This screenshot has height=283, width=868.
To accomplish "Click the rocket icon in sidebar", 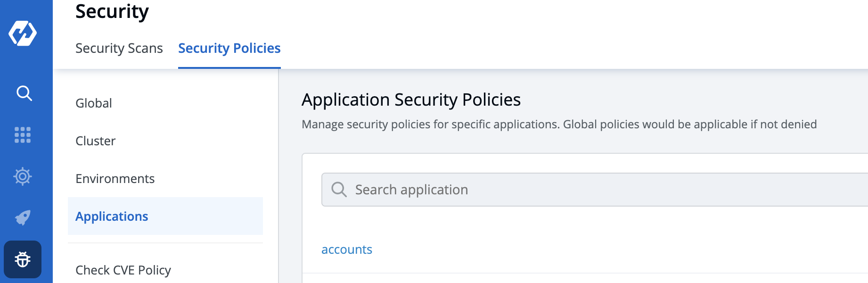I will [x=23, y=217].
